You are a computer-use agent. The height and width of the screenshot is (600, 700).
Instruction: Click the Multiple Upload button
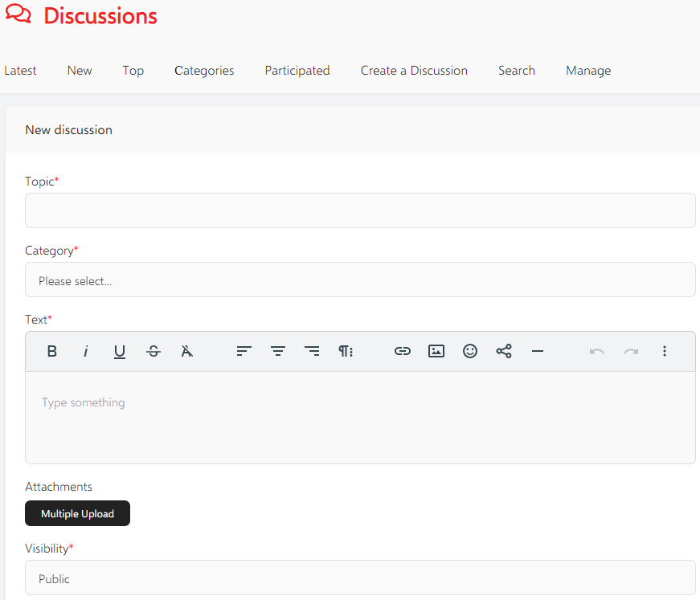pos(77,513)
